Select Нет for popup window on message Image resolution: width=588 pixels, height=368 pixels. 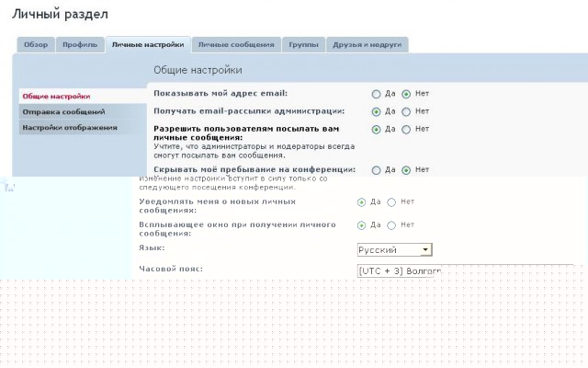point(391,225)
